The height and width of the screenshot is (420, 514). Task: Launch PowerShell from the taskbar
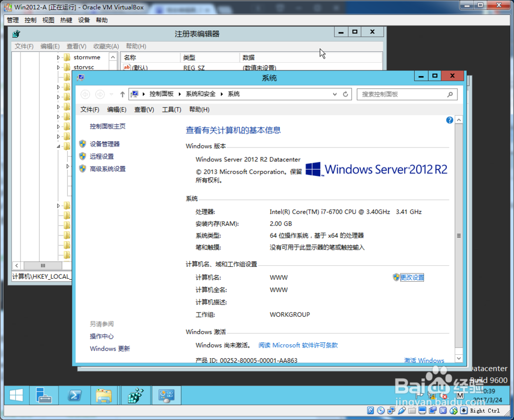(x=75, y=395)
